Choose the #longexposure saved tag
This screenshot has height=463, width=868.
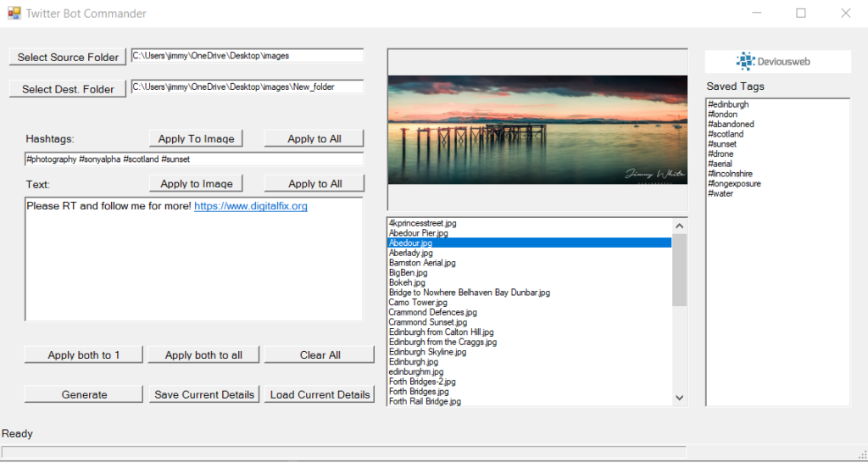pyautogui.click(x=734, y=183)
